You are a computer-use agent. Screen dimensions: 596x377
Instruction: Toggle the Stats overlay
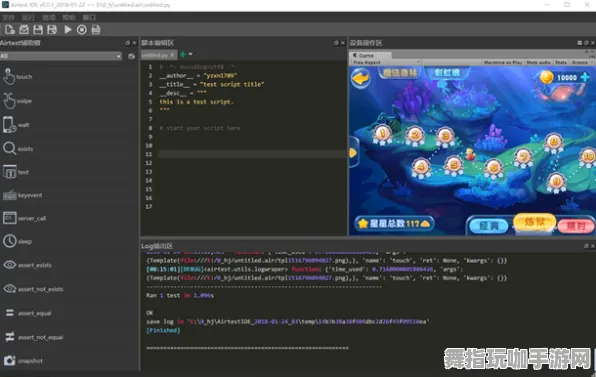point(561,62)
